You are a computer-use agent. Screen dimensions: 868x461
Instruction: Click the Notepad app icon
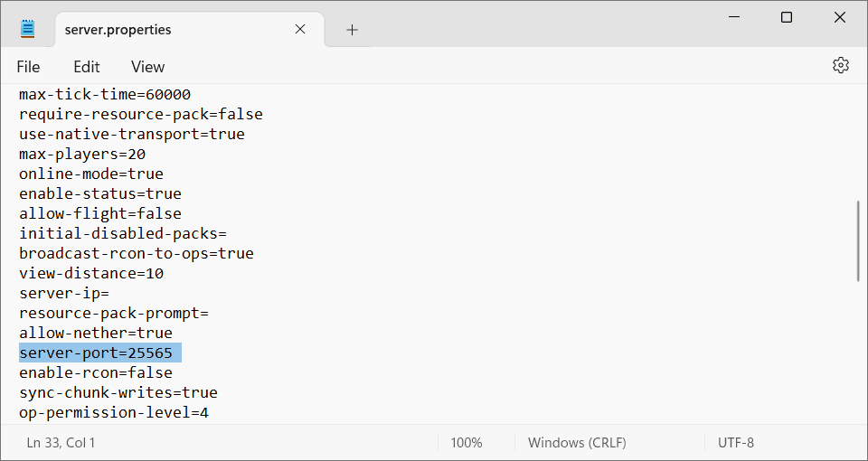28,29
